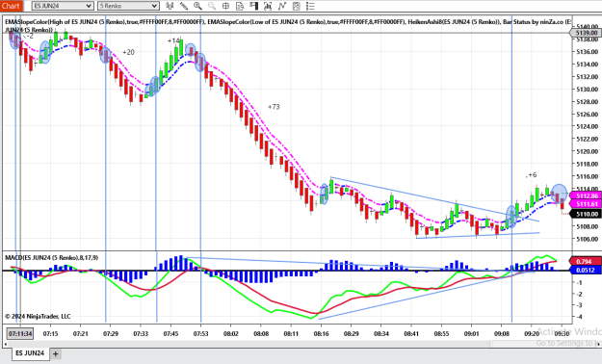Image resolution: width=602 pixels, height=364 pixels.
Task: Open the chart trader icon
Action: click(x=253, y=6)
